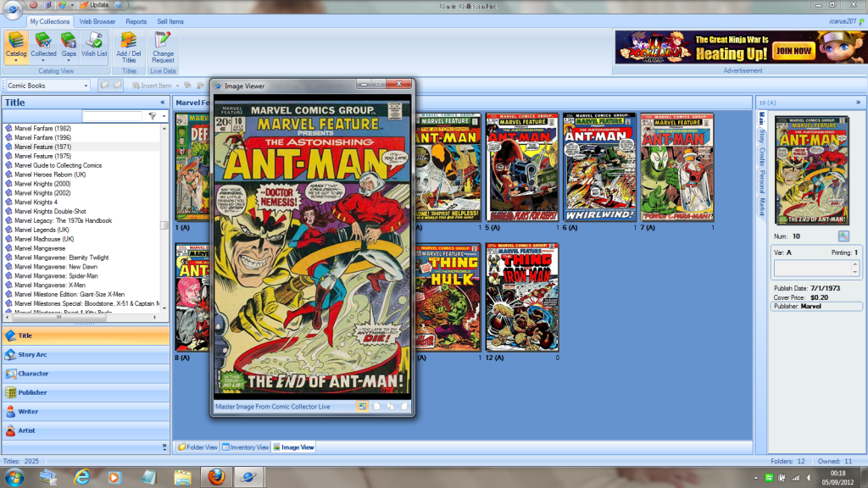Viewport: 868px width, 488px height.
Task: Select Marvel Fanfare (1996) in title list
Action: click(x=42, y=138)
